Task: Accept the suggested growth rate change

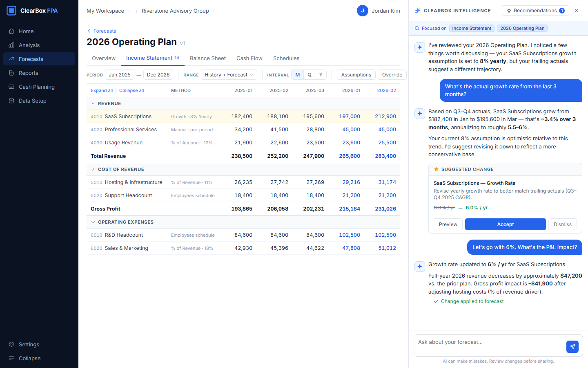Action: tap(505, 224)
